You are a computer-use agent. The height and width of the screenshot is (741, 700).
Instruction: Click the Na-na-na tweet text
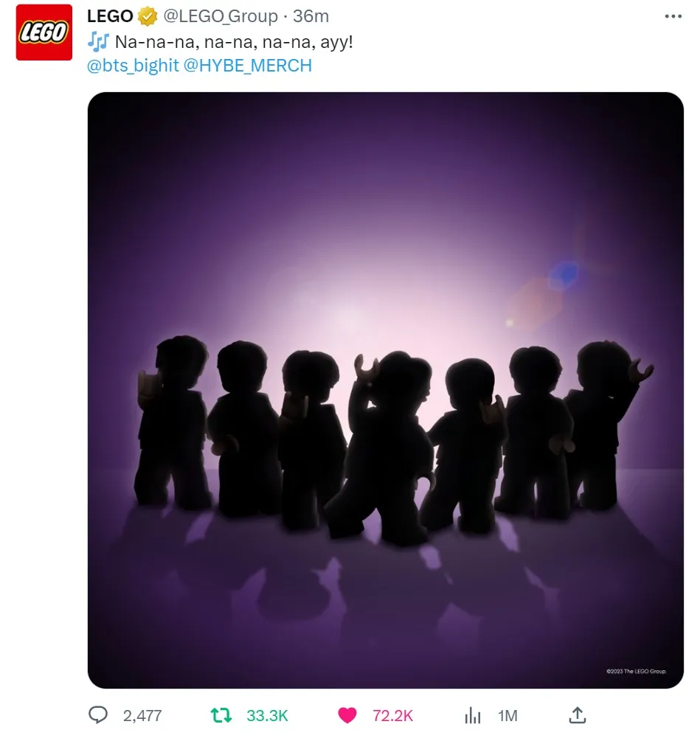234,42
